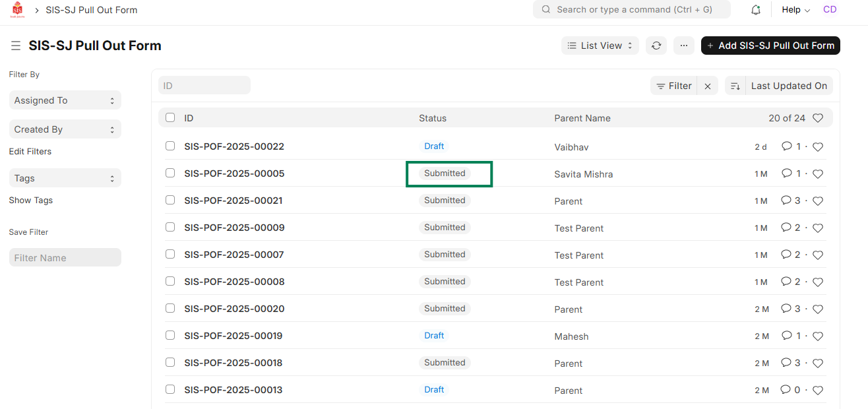Click the refresh list icon
This screenshot has height=409, width=868.
(656, 46)
